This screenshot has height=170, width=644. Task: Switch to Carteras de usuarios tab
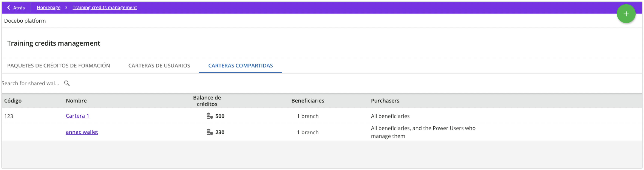[159, 66]
